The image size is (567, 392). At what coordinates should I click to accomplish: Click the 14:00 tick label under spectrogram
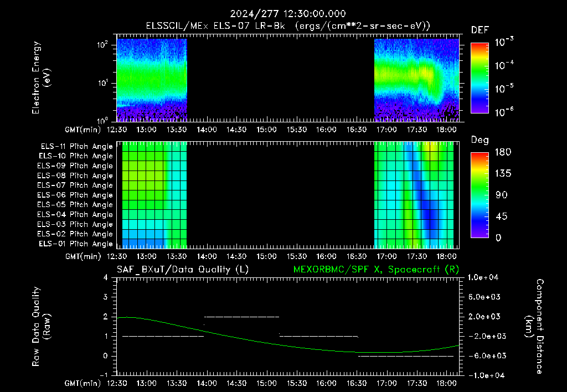207,130
